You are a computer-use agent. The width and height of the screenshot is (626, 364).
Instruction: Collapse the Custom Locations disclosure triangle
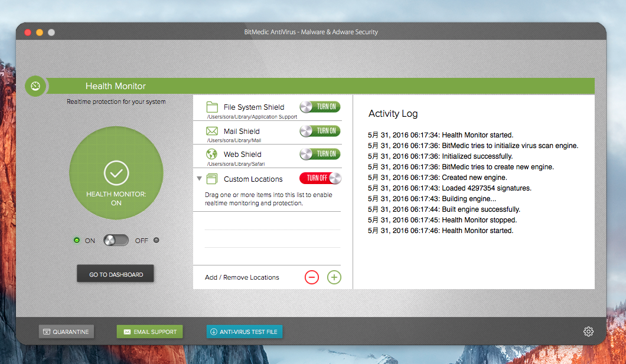(200, 179)
